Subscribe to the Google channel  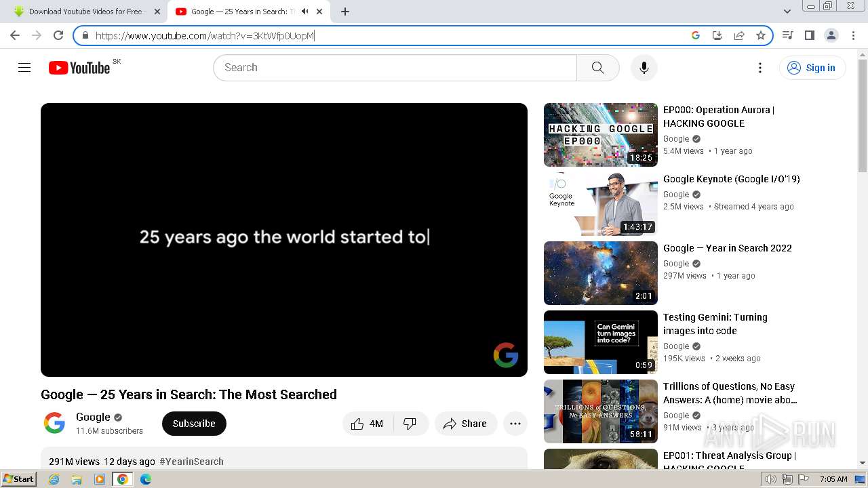(194, 424)
